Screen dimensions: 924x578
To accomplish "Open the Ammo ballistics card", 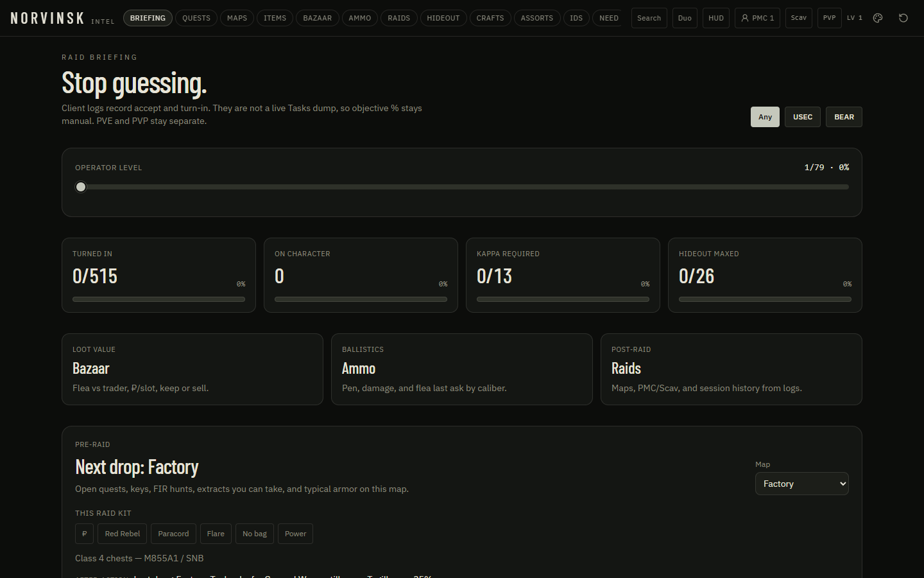I will pos(462,369).
